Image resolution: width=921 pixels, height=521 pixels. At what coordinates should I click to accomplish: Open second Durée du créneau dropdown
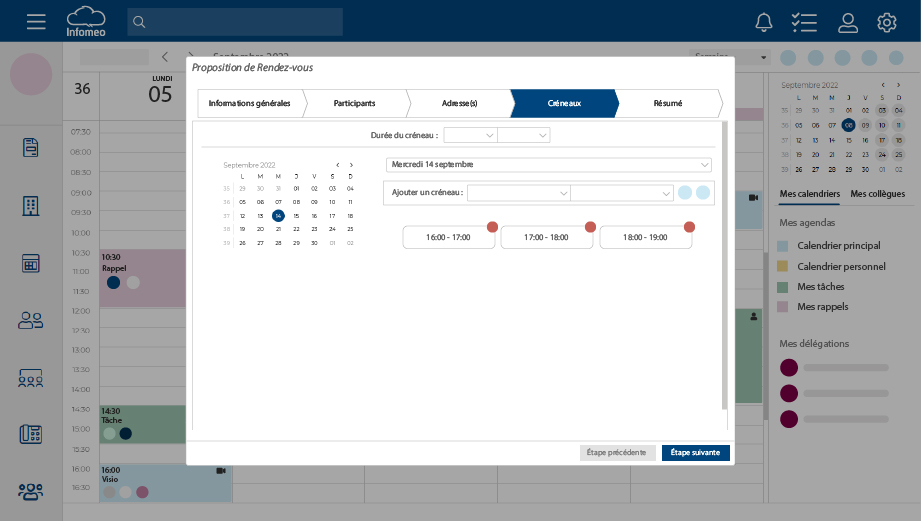coord(523,135)
